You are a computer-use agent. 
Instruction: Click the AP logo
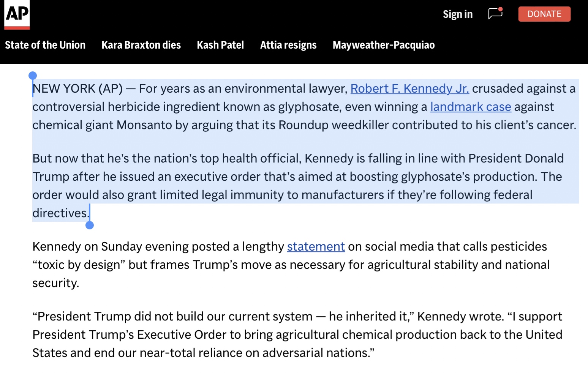pos(17,14)
